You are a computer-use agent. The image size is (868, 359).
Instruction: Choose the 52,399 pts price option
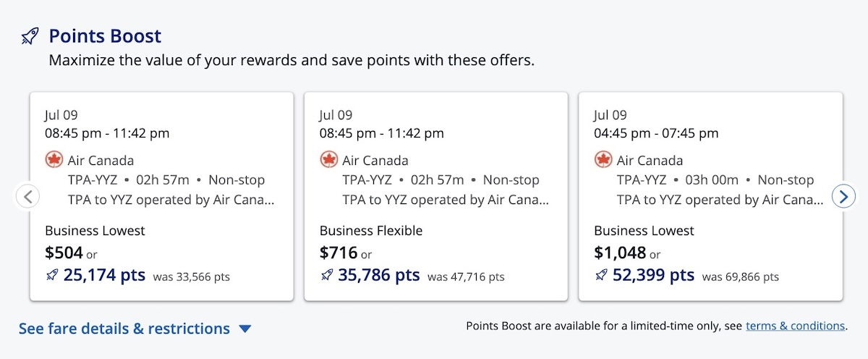coord(653,275)
